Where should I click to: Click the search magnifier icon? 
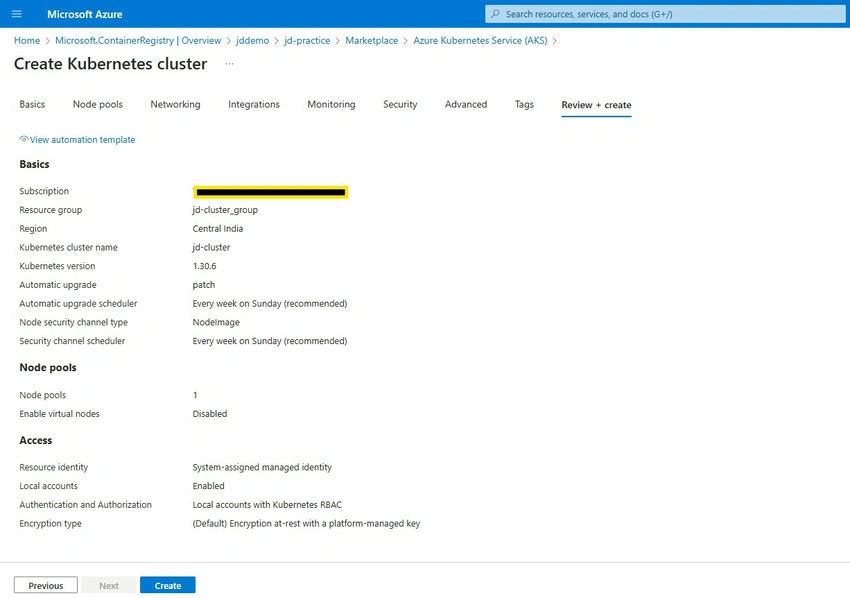pyautogui.click(x=495, y=14)
